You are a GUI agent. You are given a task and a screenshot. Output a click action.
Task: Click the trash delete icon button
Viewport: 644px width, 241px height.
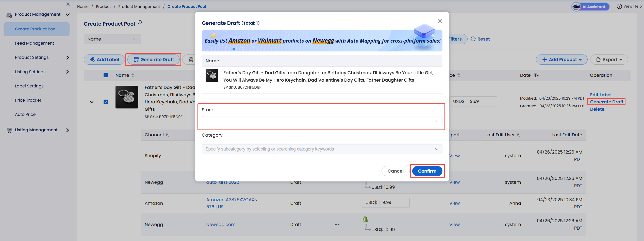[x=191, y=60]
